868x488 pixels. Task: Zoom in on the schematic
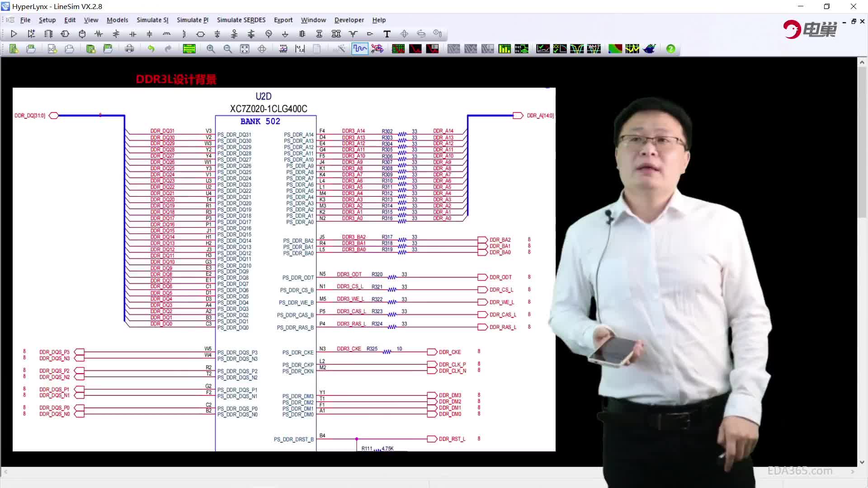point(211,49)
